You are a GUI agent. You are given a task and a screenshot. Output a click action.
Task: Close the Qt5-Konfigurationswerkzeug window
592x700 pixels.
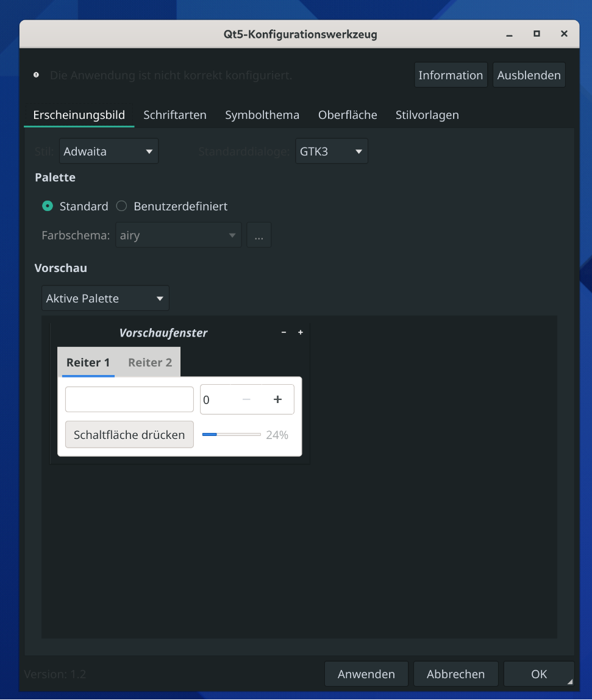click(565, 34)
